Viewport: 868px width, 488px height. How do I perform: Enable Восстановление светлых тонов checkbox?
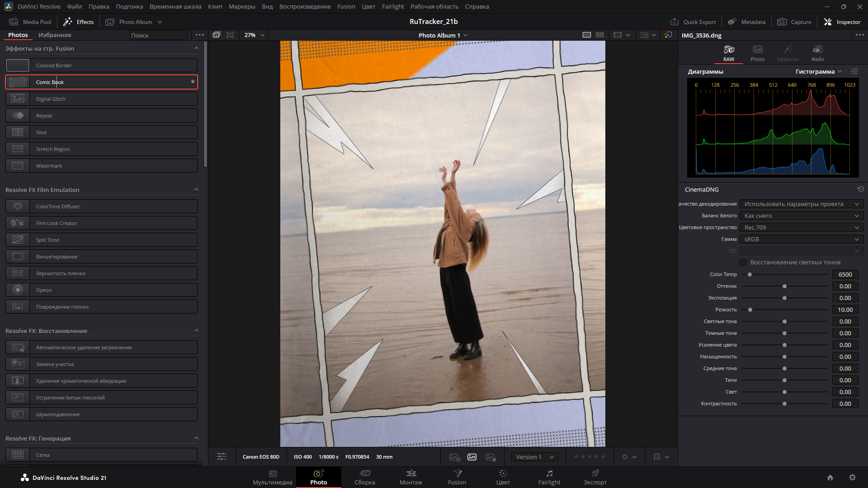coord(743,263)
